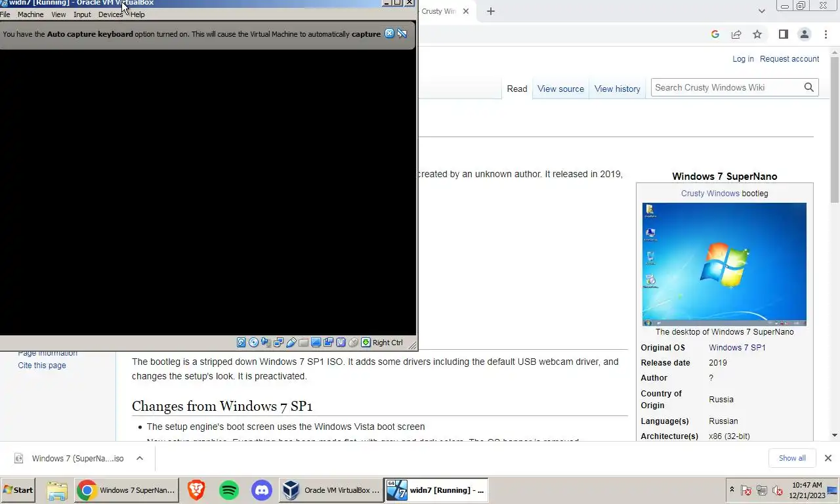Open the Machine menu in VirtualBox

30,14
